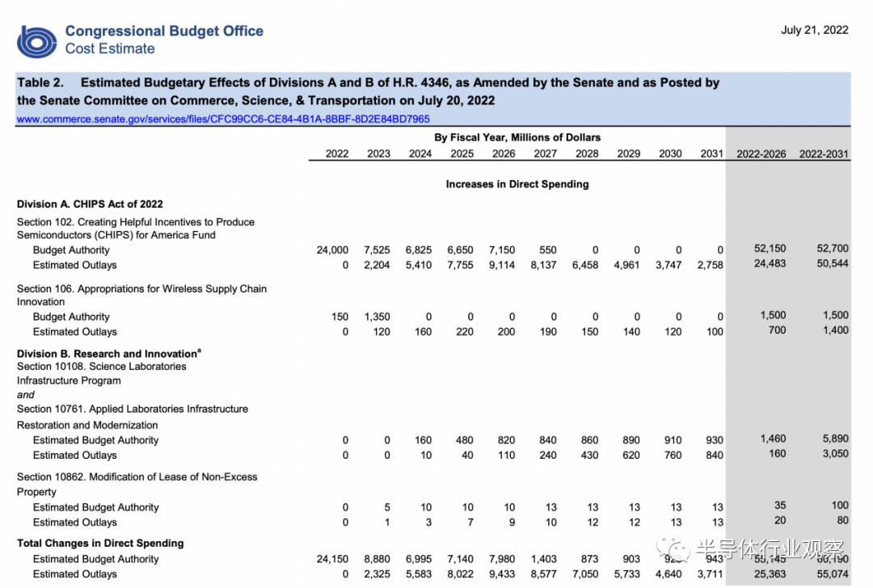The width and height of the screenshot is (873, 588).
Task: Click the 55,074 total outlays cell
Action: [x=833, y=574]
